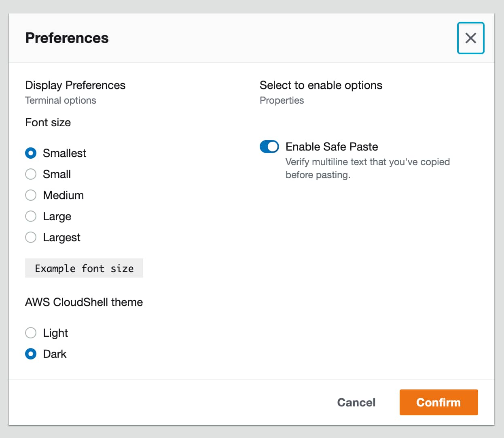Select Medium font size
The height and width of the screenshot is (438, 504).
[x=31, y=195]
